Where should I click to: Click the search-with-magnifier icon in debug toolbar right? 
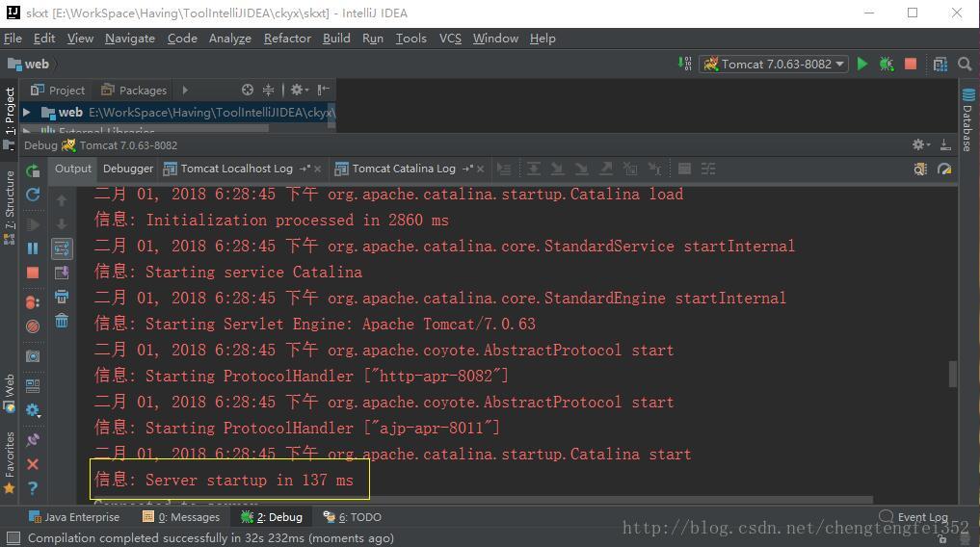tap(920, 169)
